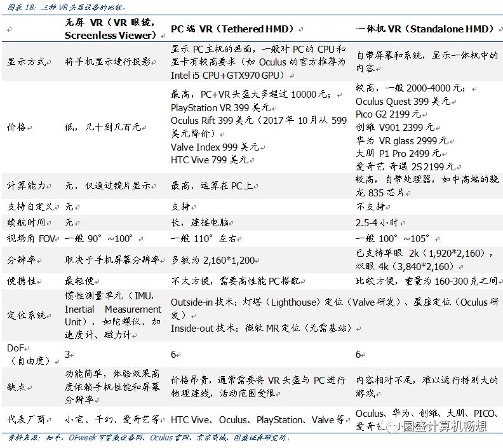This screenshot has width=503, height=448.
Task: Click the row label '便携性'
Action: (x=22, y=281)
